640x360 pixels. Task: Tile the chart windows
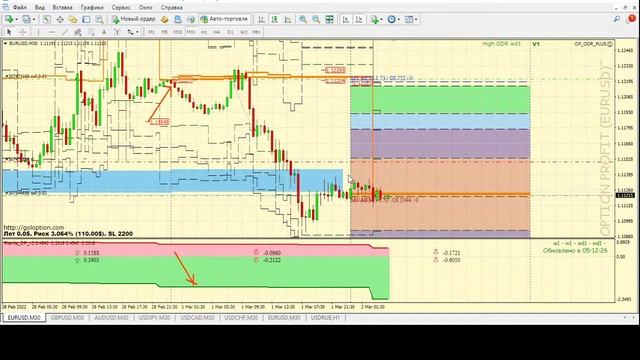coord(329,19)
